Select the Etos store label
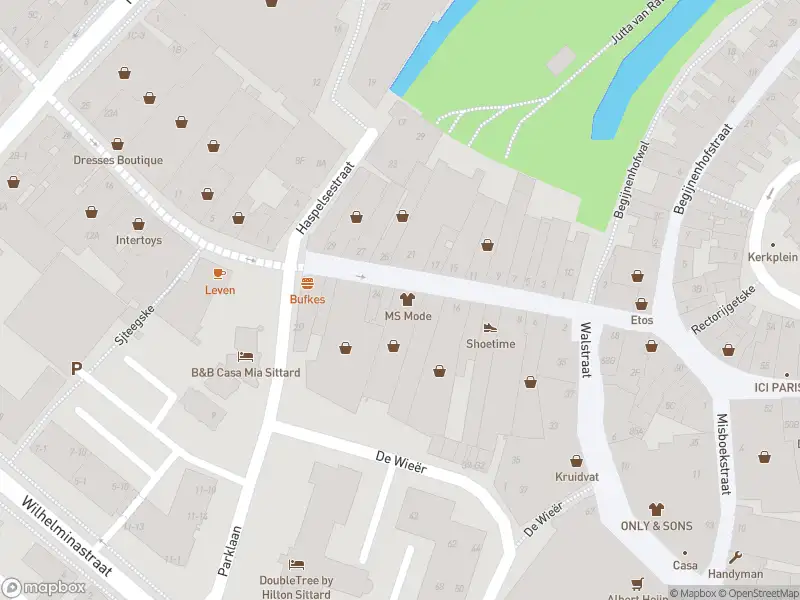Screen dimensions: 800x600 tap(642, 320)
